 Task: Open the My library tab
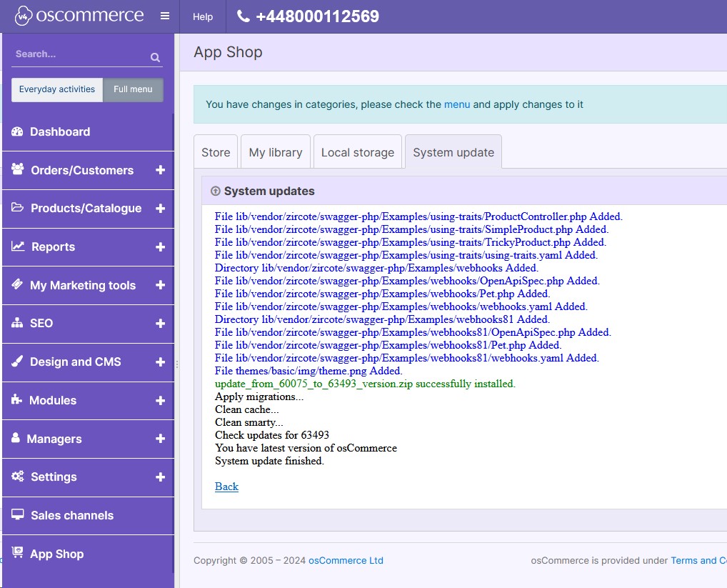[x=276, y=151]
